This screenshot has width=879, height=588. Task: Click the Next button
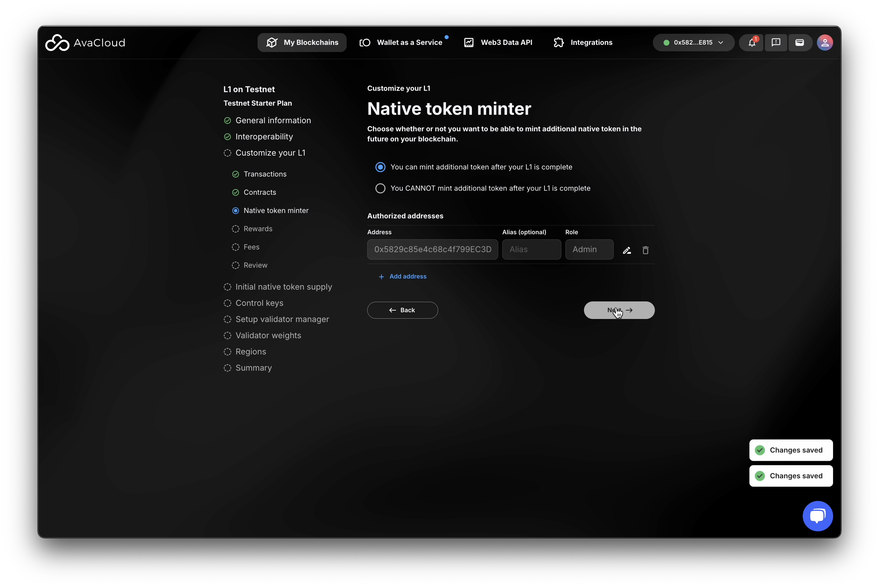[x=619, y=310]
